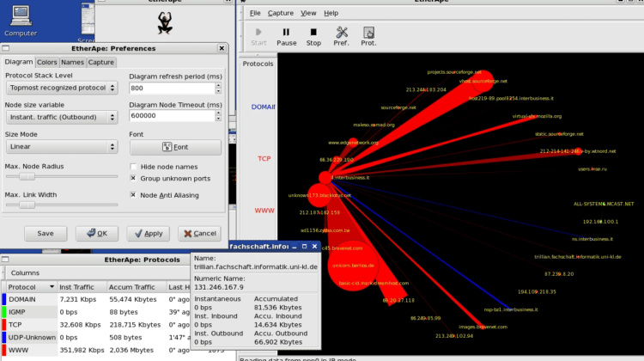Click the Diagram Node Timeout spinner arrows
This screenshot has width=644, height=361.
(x=218, y=115)
